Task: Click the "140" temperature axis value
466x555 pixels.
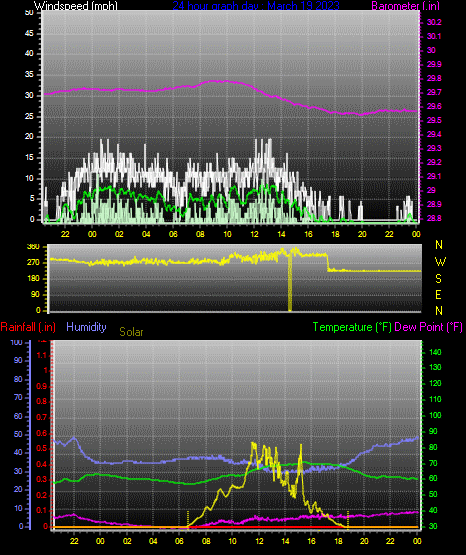Action: [435, 352]
